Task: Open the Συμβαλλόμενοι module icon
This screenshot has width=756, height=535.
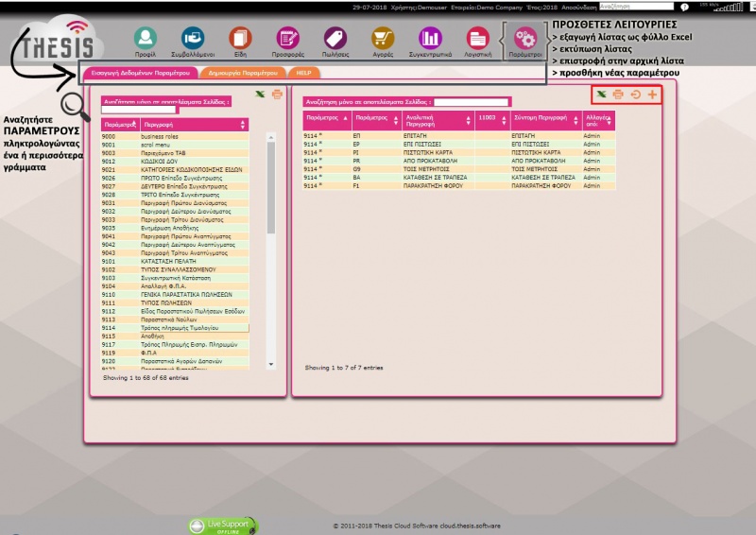Action: coord(192,39)
